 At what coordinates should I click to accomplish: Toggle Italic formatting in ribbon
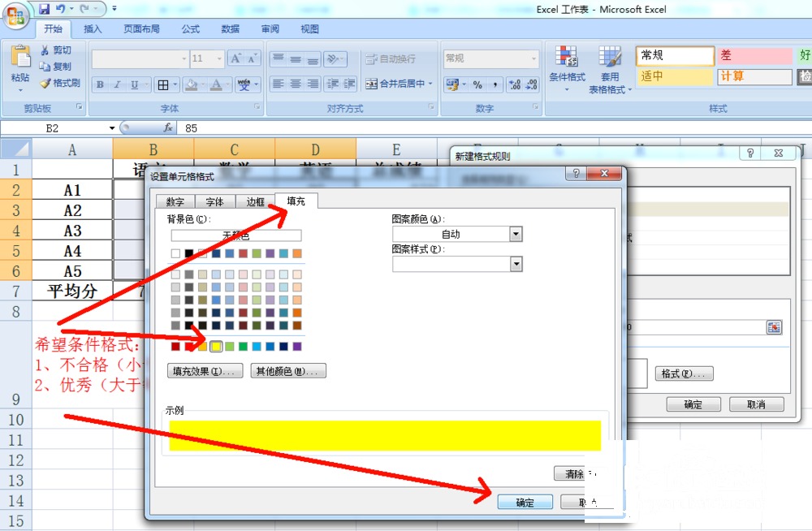[117, 84]
